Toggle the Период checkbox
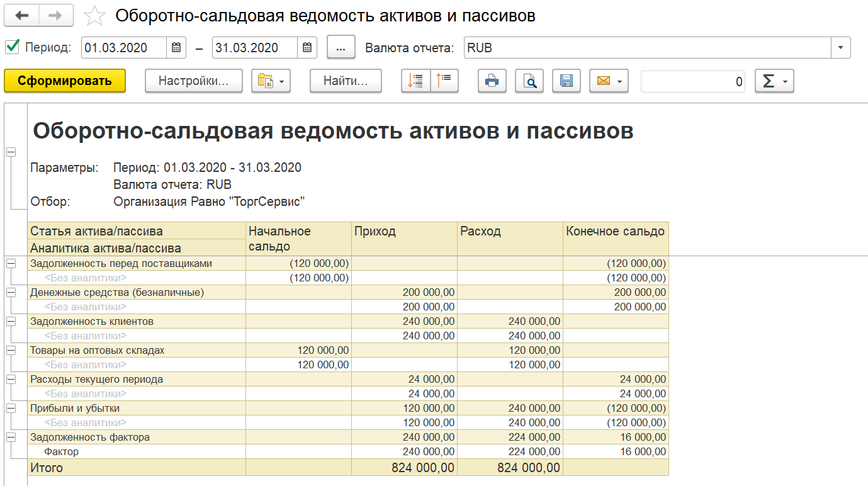Image resolution: width=868 pixels, height=486 pixels. 11,47
